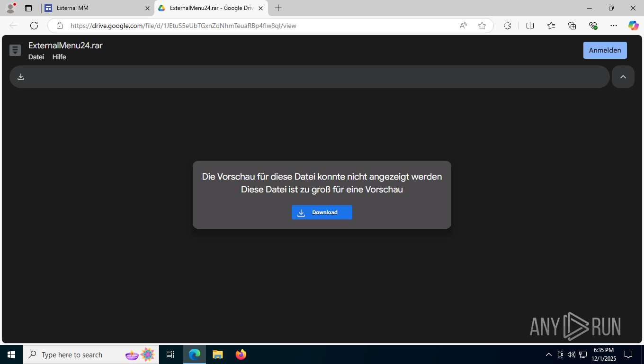Close the ExternalMenu24.rar tab
Screen dimensions: 644x364
tap(260, 8)
